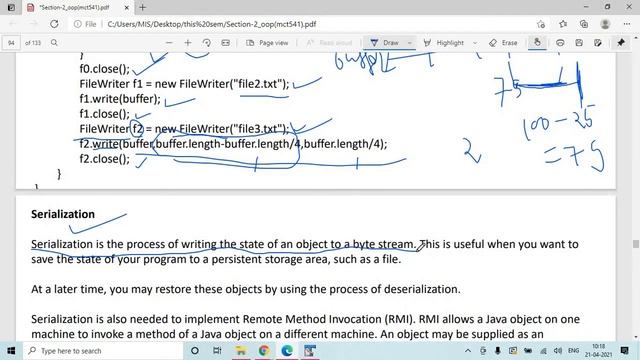Open the notification center
The height and width of the screenshot is (360, 640).
[624, 351]
